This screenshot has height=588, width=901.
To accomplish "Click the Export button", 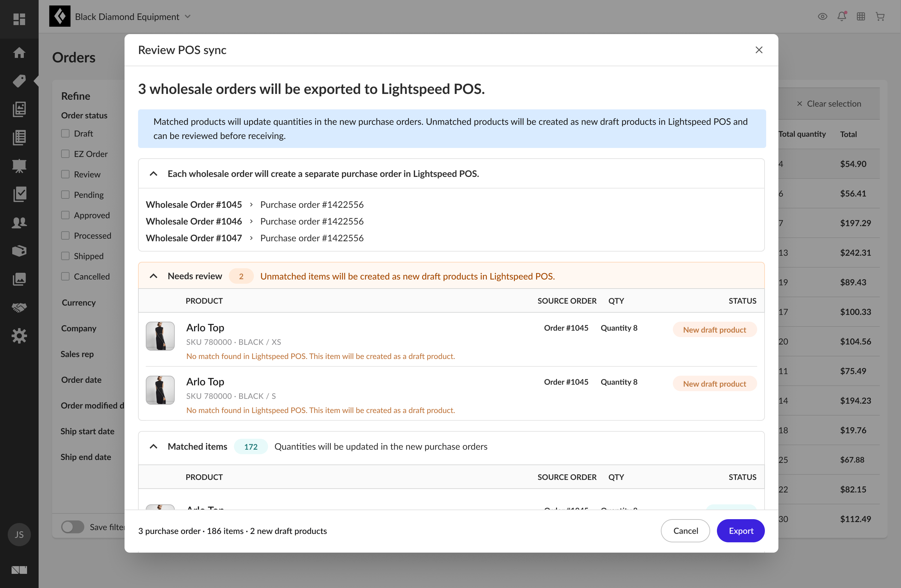I will (x=740, y=531).
